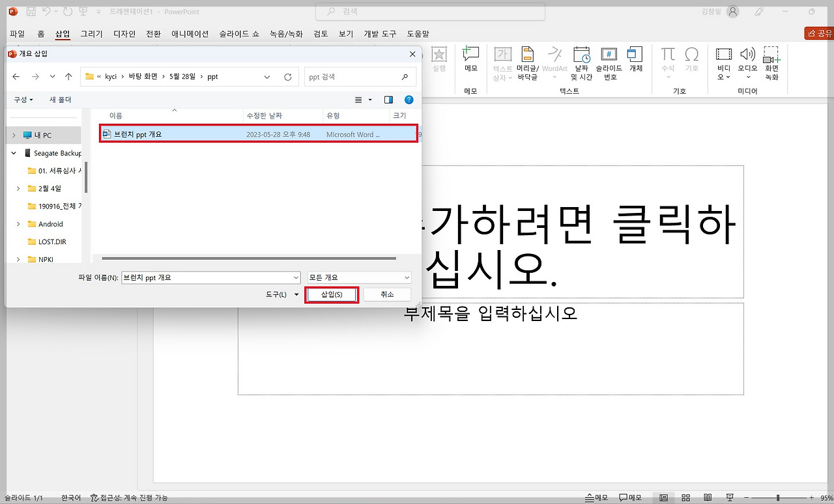834x504 pixels.
Task: Open the 파일 ribbon tab
Action: (18, 34)
